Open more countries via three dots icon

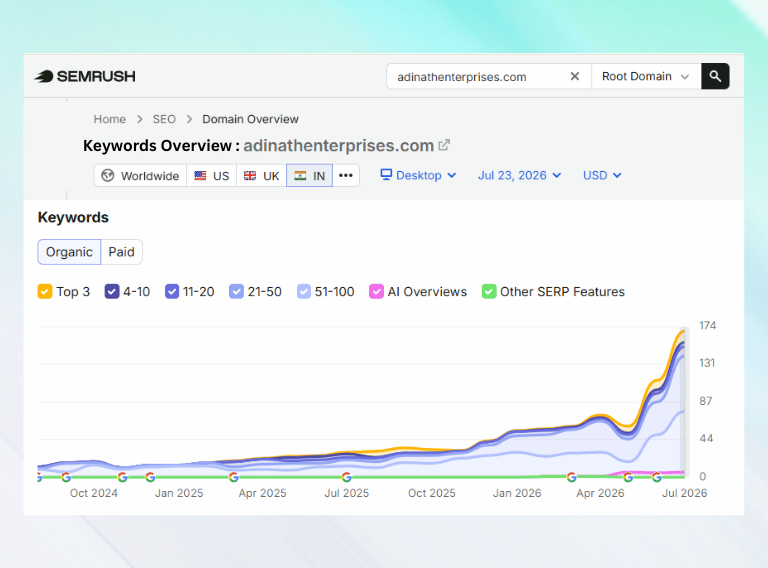346,175
